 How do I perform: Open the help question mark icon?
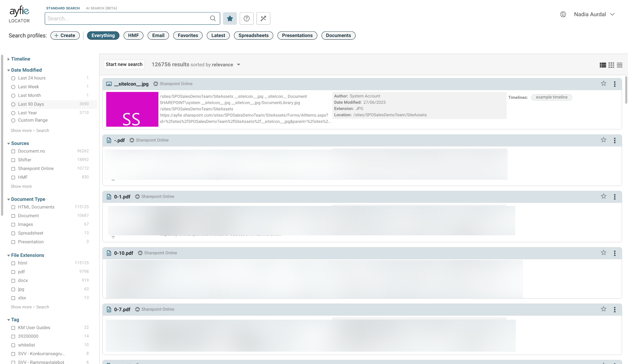click(247, 18)
